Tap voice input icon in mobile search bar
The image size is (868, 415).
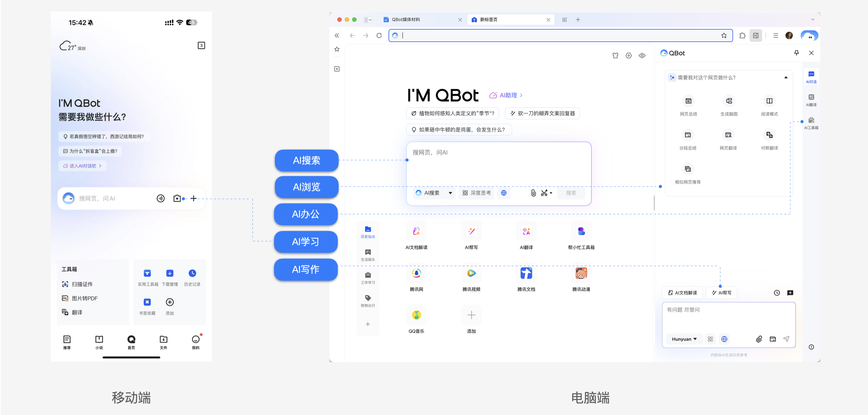[x=160, y=199]
